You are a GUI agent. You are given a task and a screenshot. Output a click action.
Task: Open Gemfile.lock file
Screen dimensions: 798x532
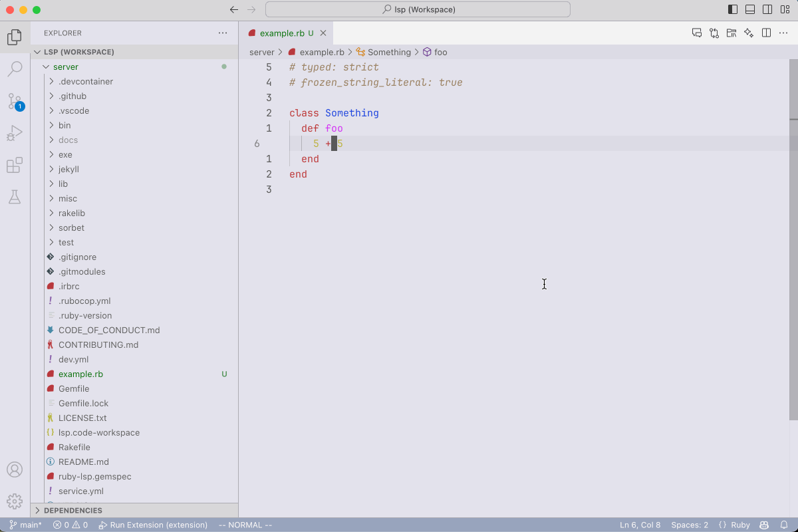[x=134, y=403]
